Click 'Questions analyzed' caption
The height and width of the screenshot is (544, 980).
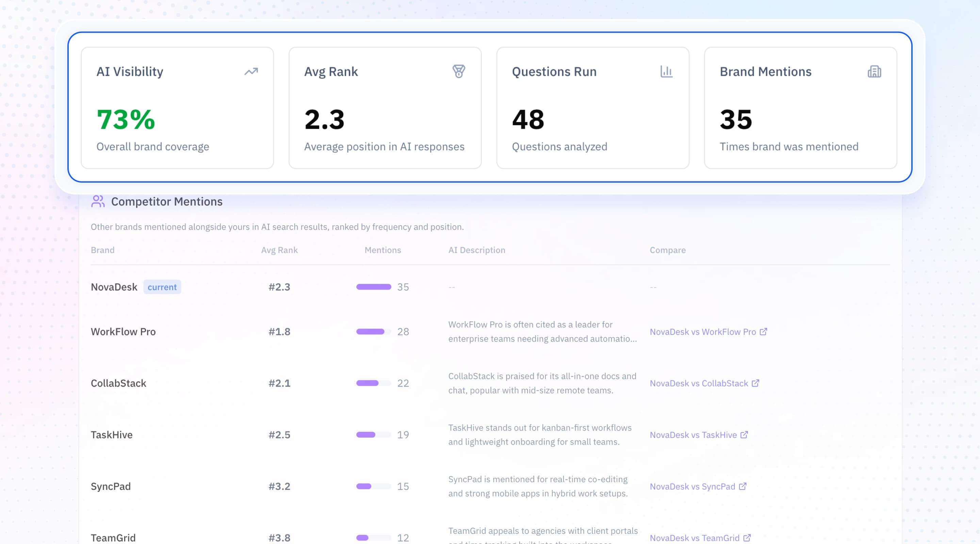(x=559, y=147)
